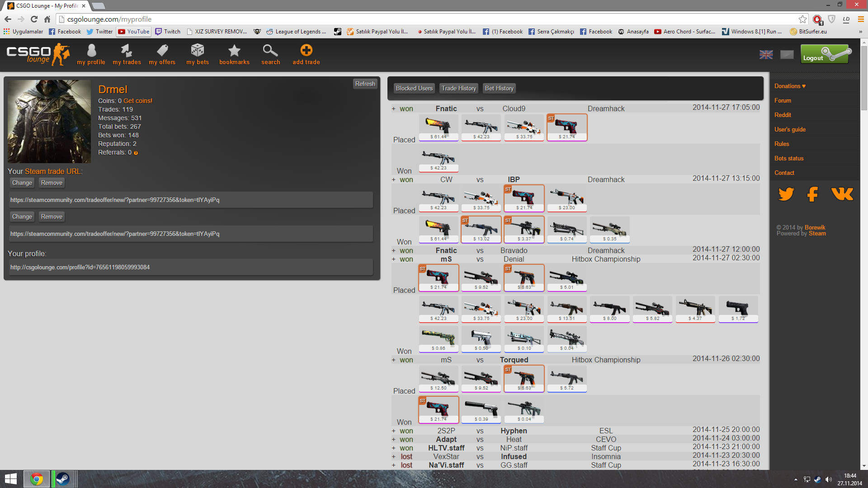Image resolution: width=868 pixels, height=488 pixels.
Task: Expand the Fnatic vs Bravado bet row
Action: (x=393, y=251)
